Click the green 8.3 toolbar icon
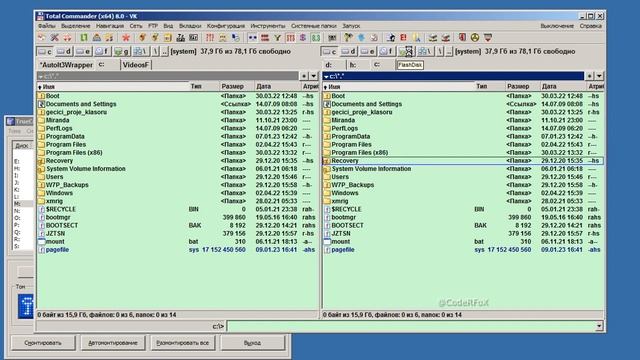640x360 pixels. (316, 38)
